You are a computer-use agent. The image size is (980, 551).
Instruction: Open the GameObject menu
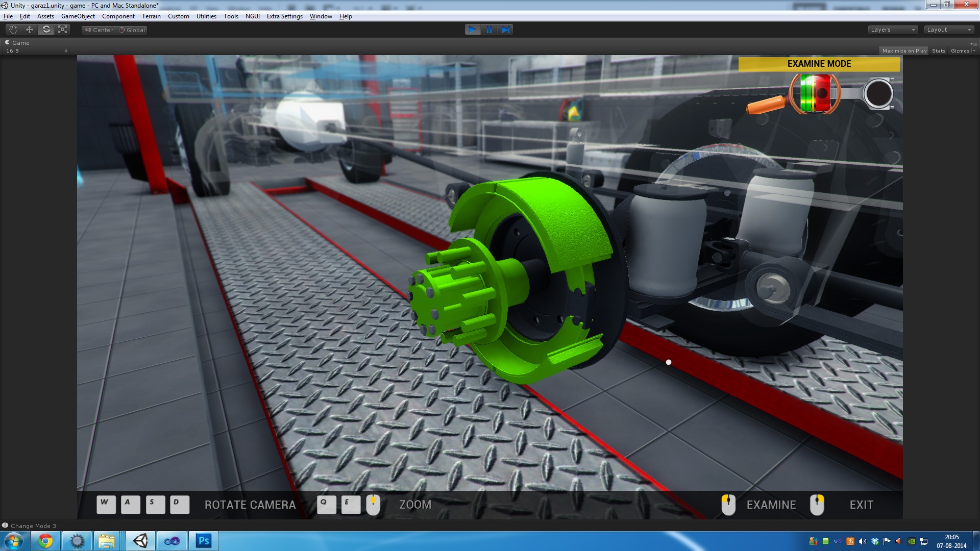(x=78, y=16)
